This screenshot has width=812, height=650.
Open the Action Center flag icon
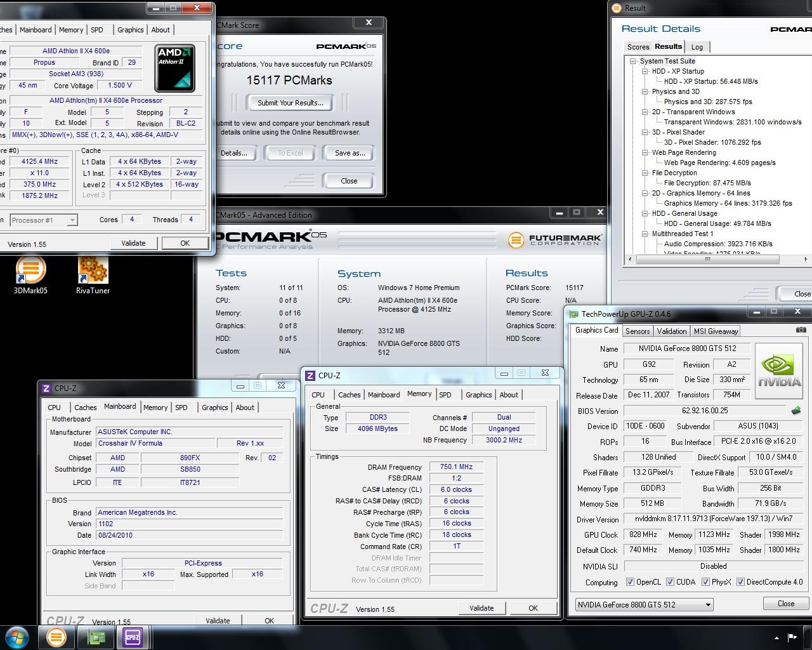pyautogui.click(x=792, y=637)
